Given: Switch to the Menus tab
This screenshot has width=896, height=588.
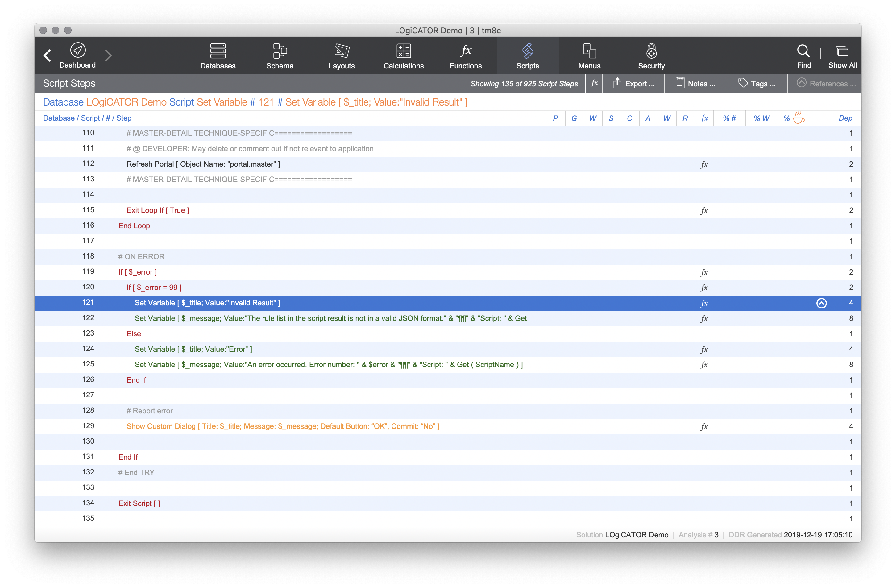Looking at the screenshot, I should [589, 56].
